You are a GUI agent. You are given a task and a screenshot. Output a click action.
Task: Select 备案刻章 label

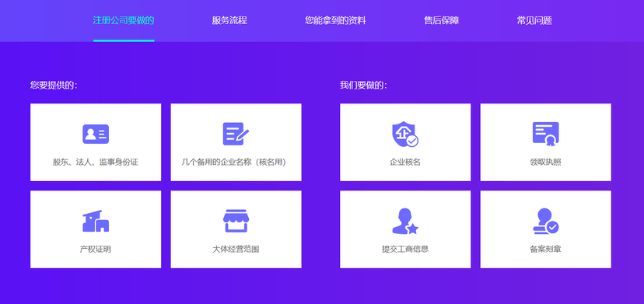(x=545, y=249)
